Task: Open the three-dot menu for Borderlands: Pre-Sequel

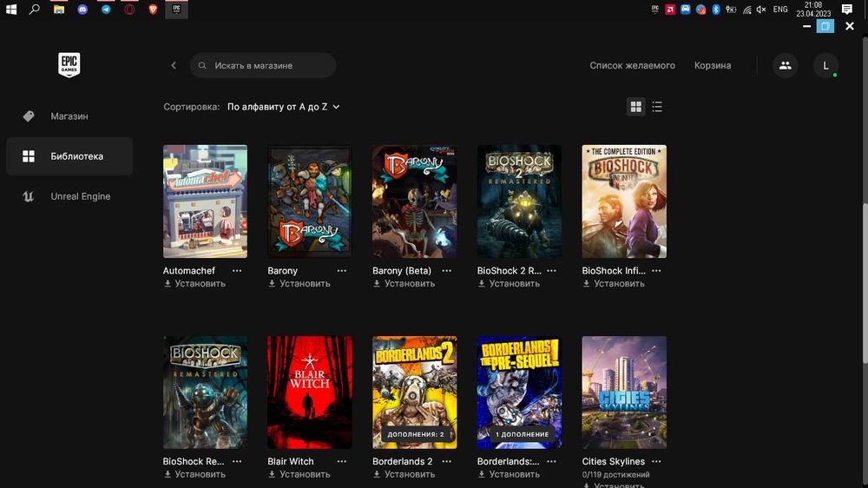Action: (551, 461)
